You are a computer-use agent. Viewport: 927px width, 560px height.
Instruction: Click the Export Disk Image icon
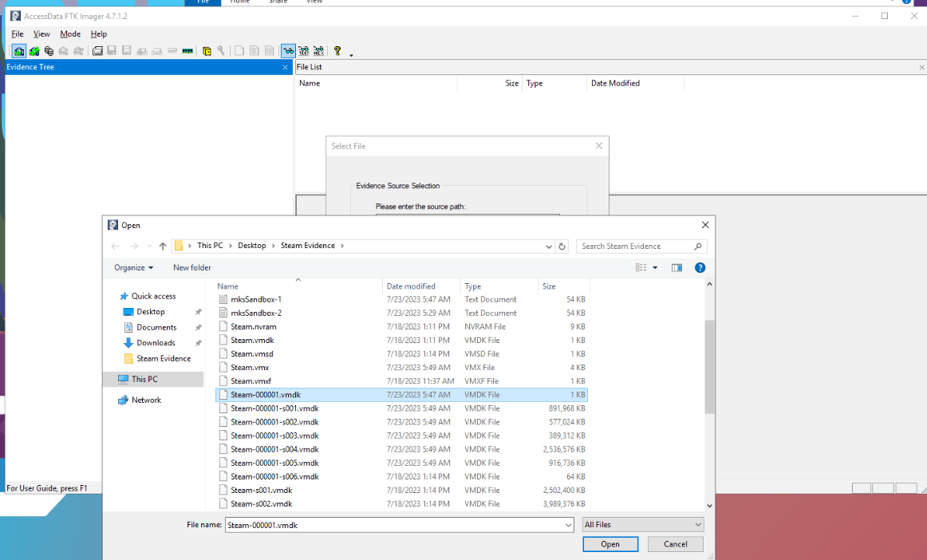tap(112, 51)
